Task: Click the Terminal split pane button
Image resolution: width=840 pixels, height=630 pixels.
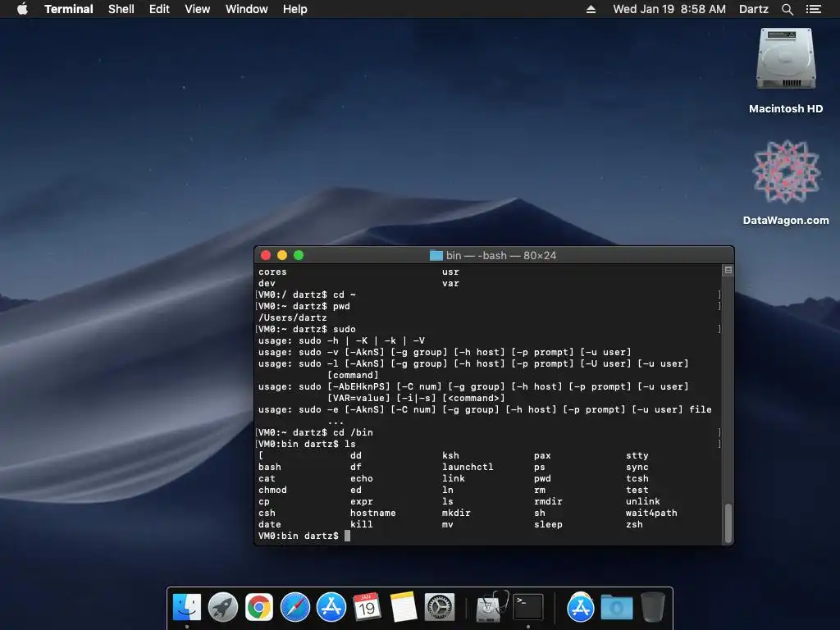Action: (x=728, y=271)
